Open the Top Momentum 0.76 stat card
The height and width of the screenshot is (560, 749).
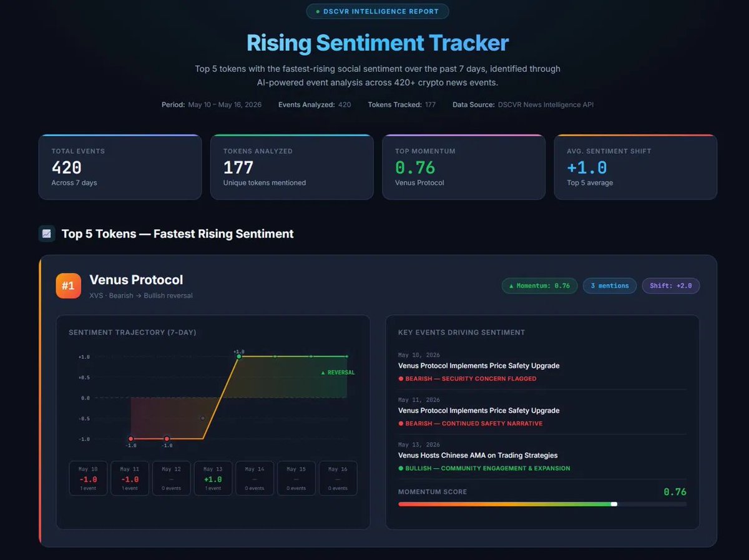tap(464, 167)
